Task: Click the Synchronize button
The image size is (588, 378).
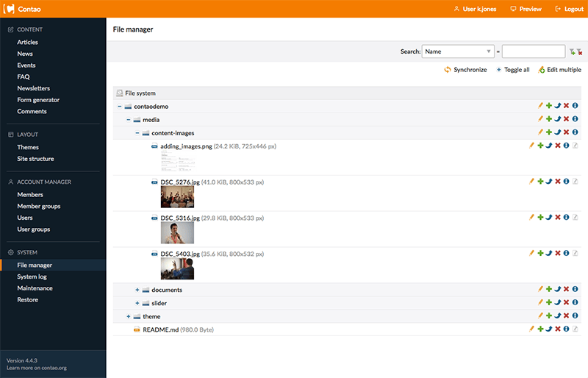Action: point(465,70)
